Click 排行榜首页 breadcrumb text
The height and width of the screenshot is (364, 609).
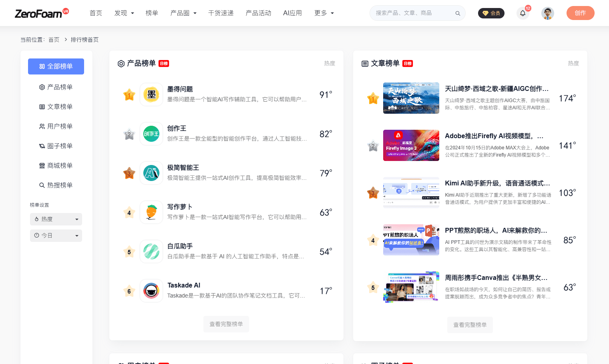pyautogui.click(x=84, y=40)
